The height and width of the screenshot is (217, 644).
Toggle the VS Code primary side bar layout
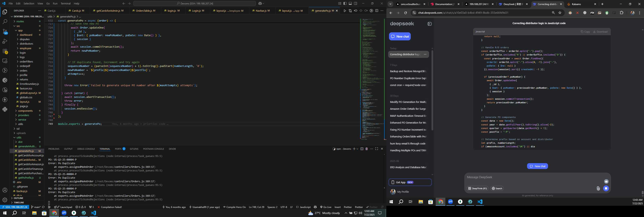(345, 3)
